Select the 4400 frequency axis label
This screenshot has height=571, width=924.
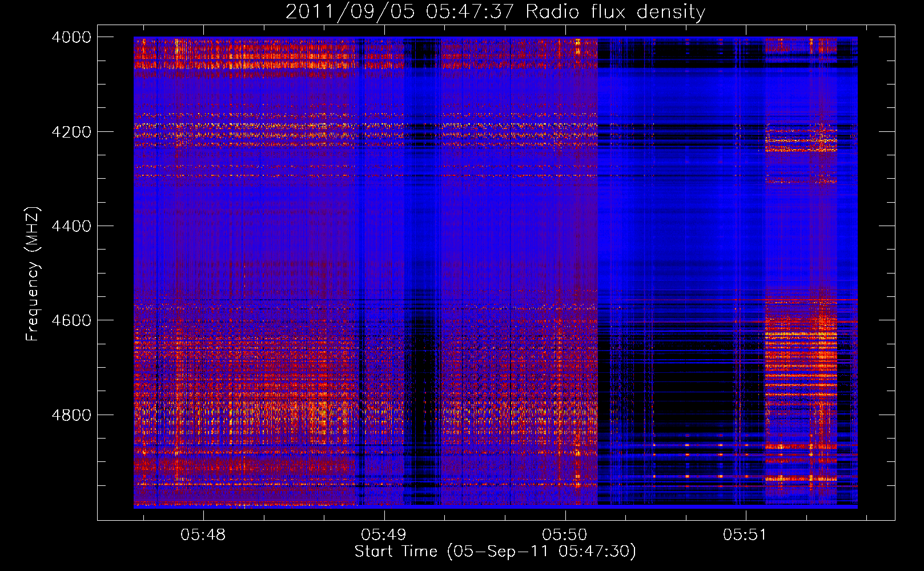[x=71, y=226]
